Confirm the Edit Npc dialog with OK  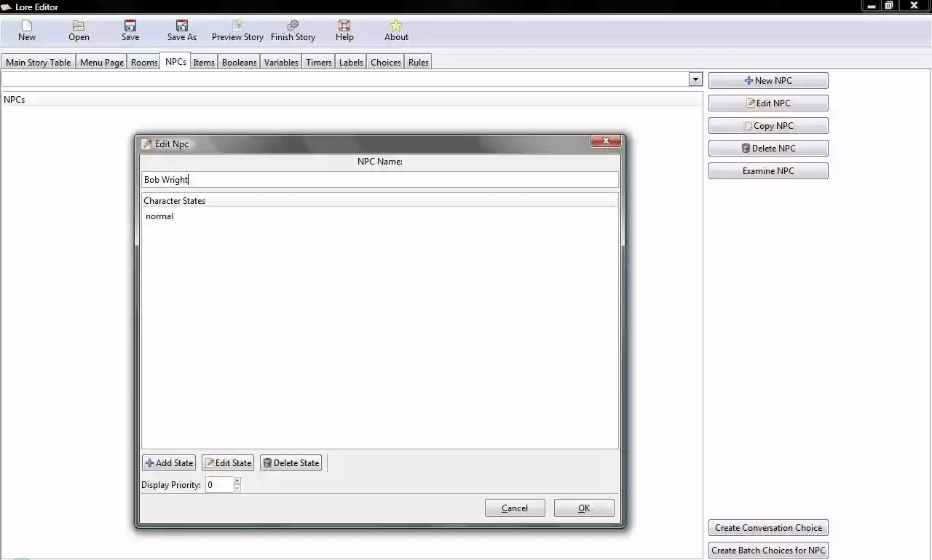(x=583, y=508)
